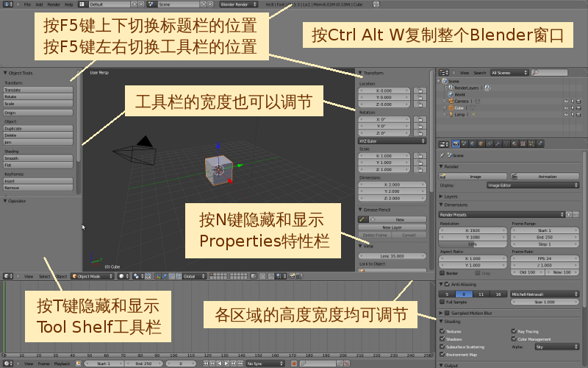Open the File menu

[27, 4]
